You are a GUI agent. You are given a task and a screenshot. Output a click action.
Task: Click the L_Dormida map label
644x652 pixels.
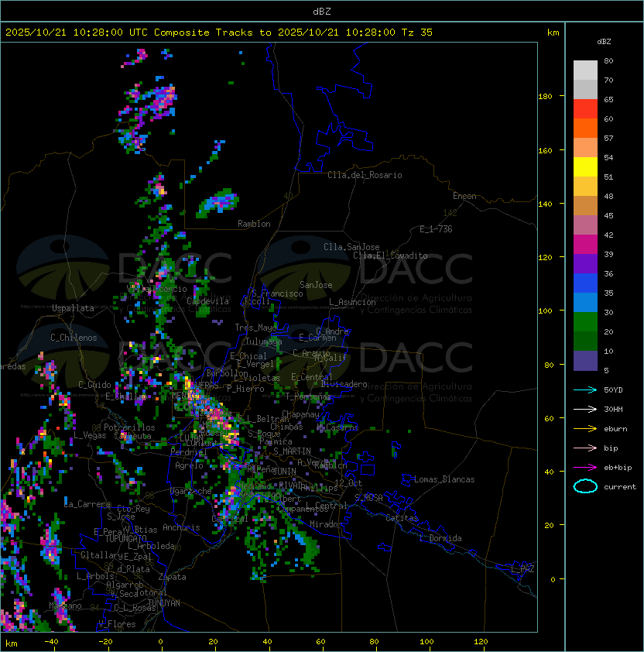click(440, 538)
